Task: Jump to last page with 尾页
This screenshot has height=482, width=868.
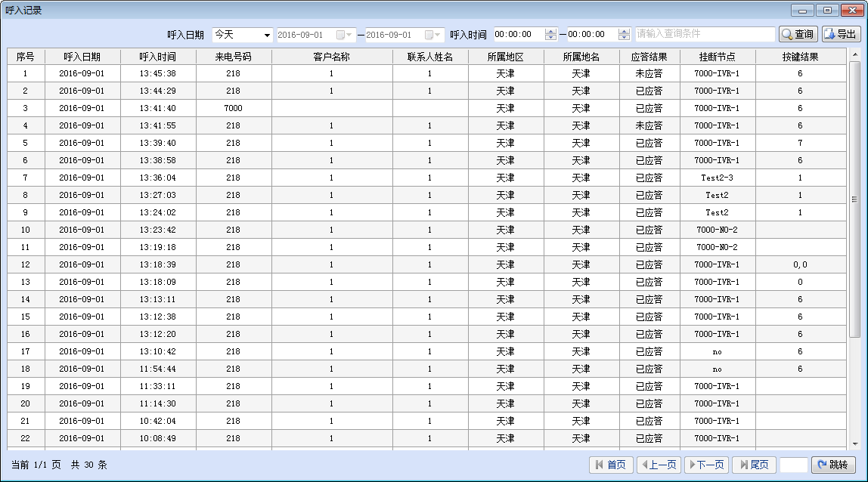Action: [x=753, y=465]
